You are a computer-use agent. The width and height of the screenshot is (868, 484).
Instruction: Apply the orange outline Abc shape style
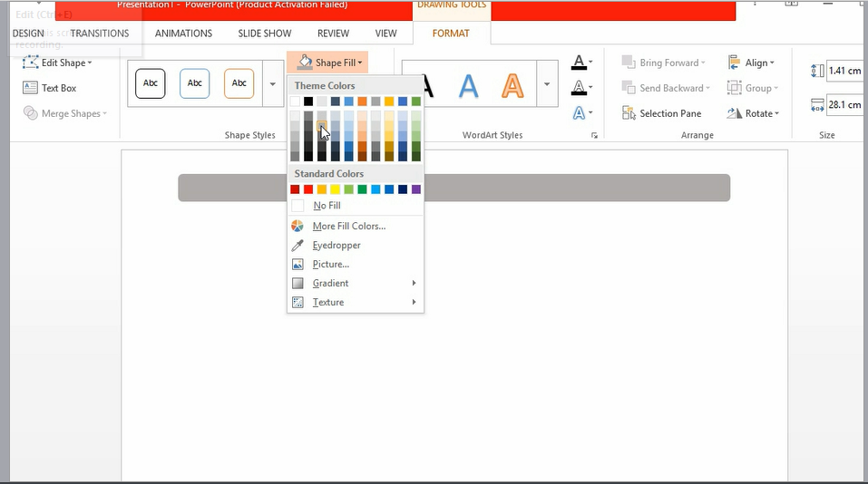[239, 83]
